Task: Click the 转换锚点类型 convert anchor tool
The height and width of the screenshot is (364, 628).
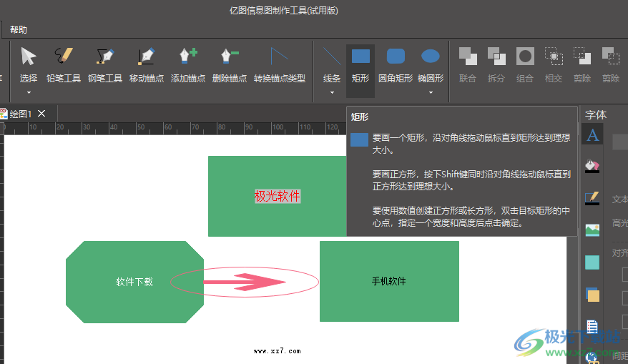Action: pyautogui.click(x=280, y=64)
